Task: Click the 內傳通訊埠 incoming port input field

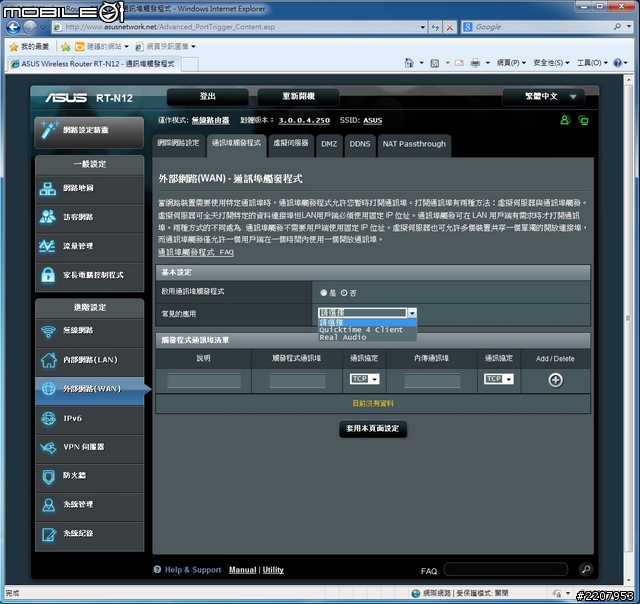Action: pos(432,380)
